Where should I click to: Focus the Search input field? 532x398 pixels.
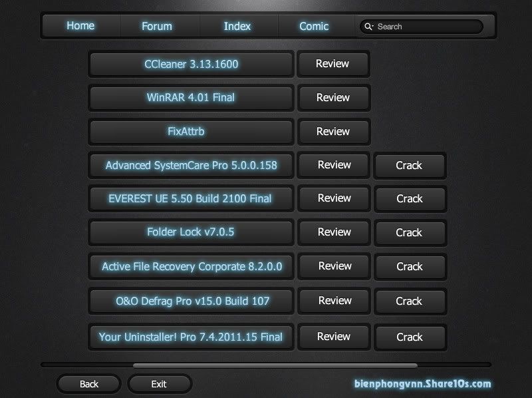(422, 27)
